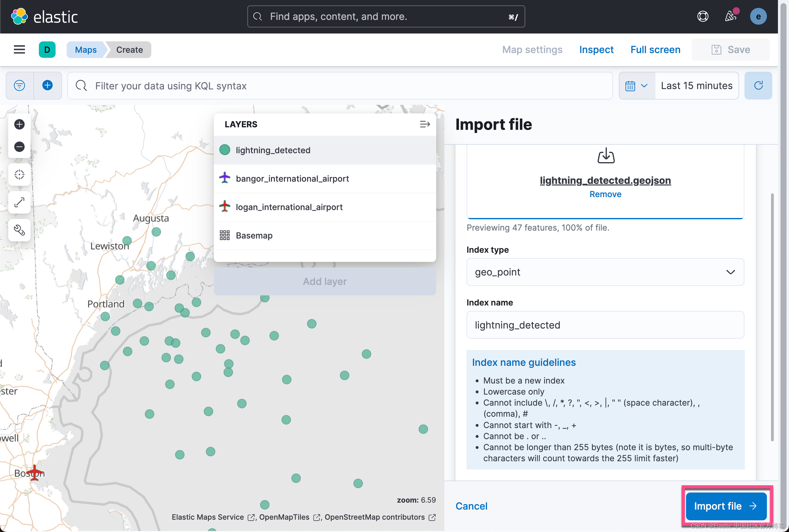This screenshot has width=789, height=532.
Task: Change the Last 15 minutes time range
Action: (x=696, y=86)
